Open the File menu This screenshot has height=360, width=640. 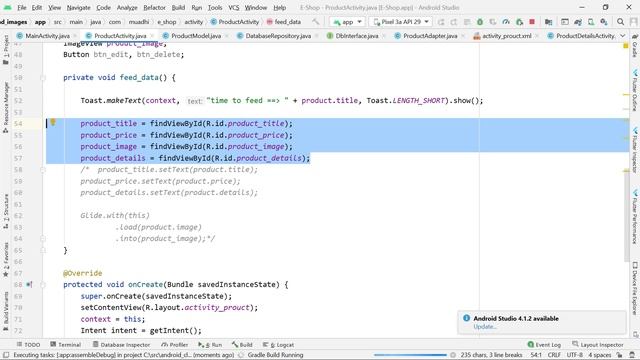click(22, 7)
